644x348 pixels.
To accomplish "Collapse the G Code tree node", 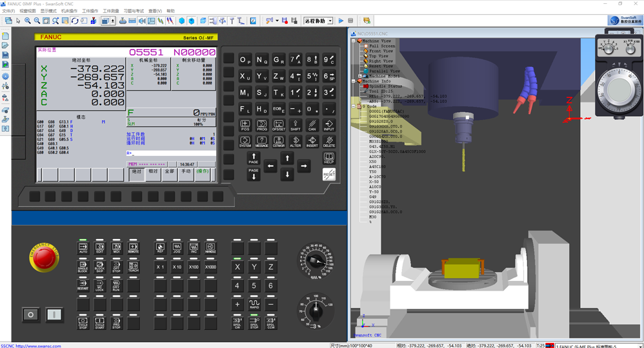I will coord(354,106).
